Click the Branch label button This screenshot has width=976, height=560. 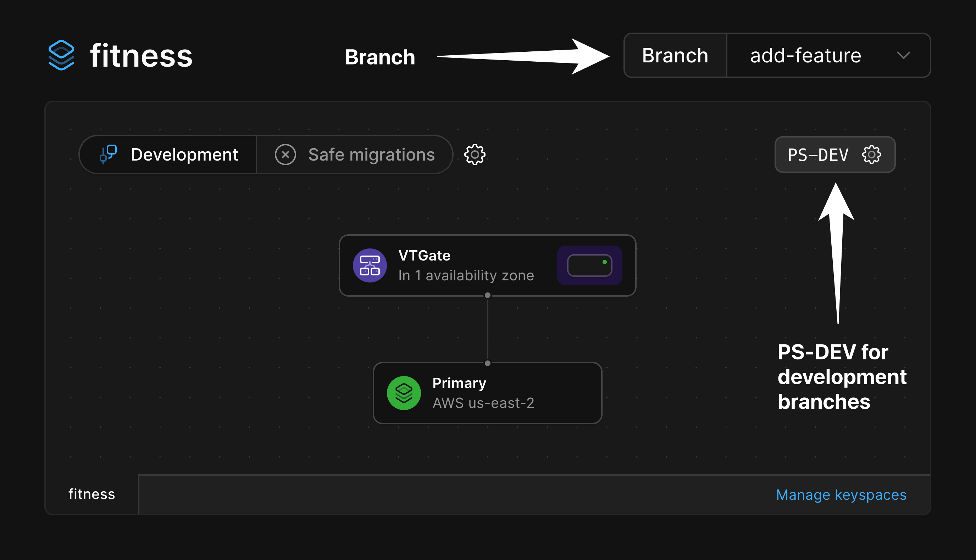pyautogui.click(x=675, y=56)
